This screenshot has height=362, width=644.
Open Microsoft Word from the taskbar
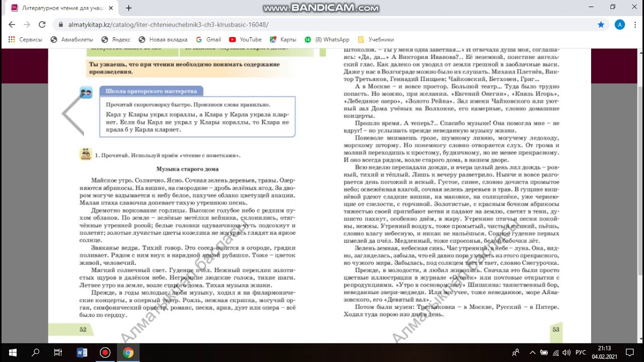82,352
